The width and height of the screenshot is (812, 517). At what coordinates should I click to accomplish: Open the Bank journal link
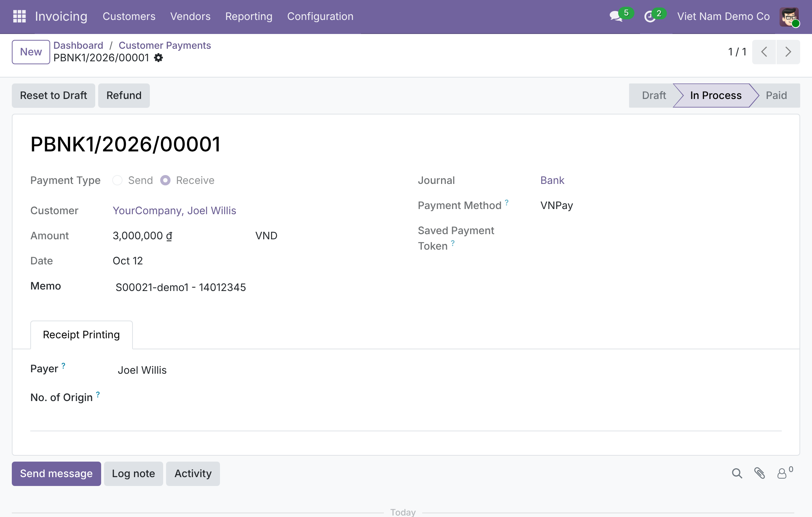pos(552,180)
